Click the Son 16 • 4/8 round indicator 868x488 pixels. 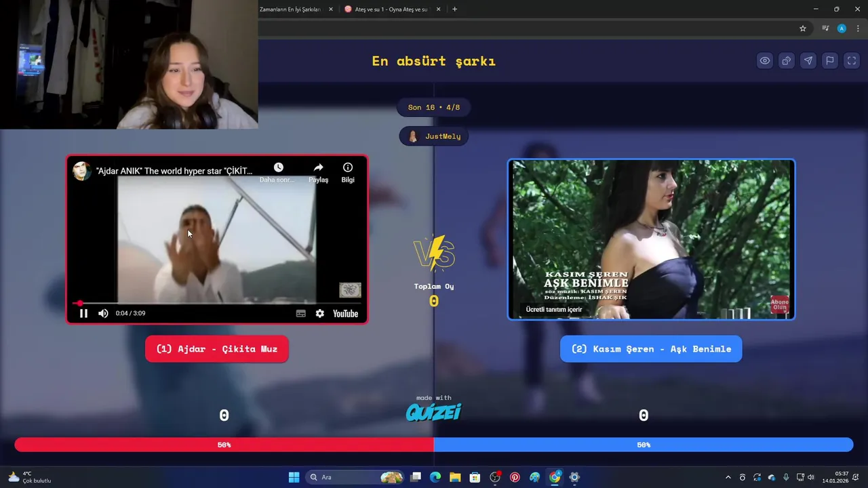434,107
